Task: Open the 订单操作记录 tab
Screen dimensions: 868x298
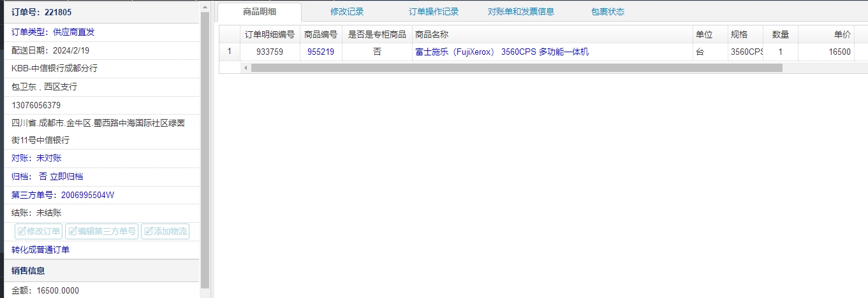Action: click(434, 11)
